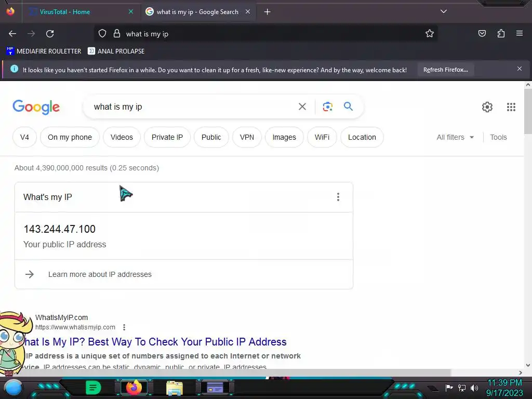The image size is (532, 399).
Task: Open the Pocket save icon
Action: (x=482, y=33)
